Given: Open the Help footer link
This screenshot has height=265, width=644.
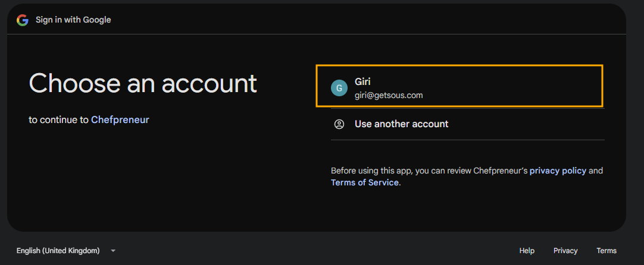Looking at the screenshot, I should pos(527,251).
